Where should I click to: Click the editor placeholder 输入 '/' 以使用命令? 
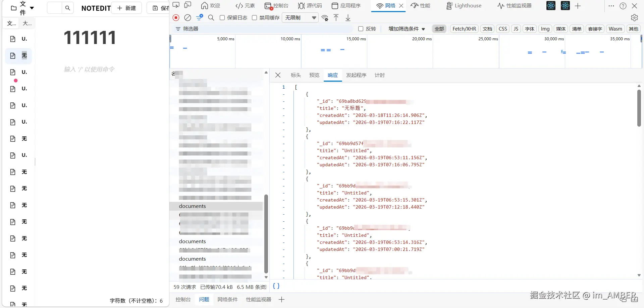point(89,70)
